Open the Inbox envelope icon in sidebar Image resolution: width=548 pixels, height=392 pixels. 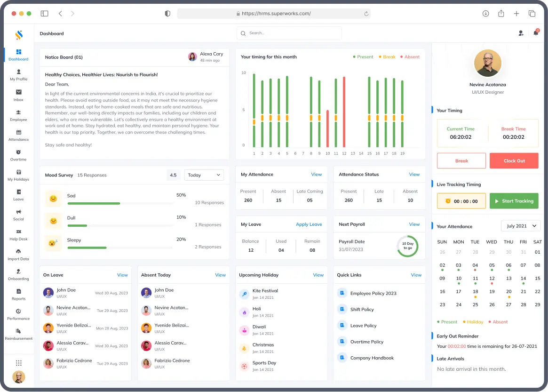[x=18, y=92]
